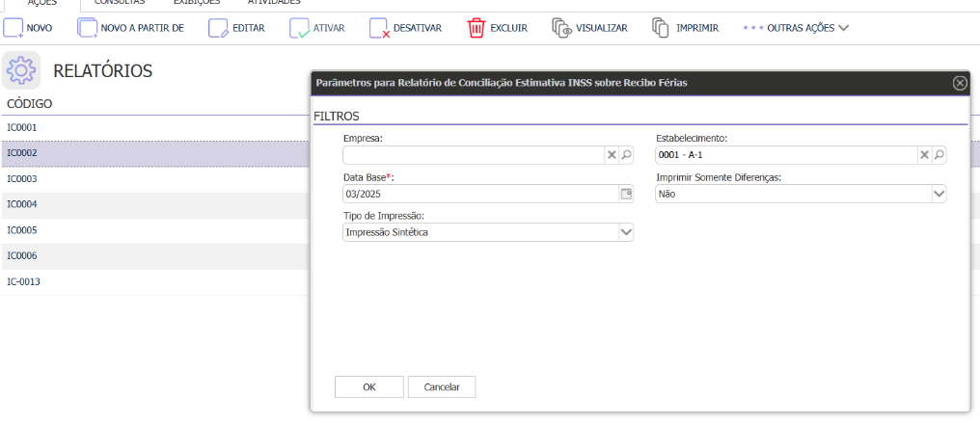Click the Imprimir icon

point(661,28)
